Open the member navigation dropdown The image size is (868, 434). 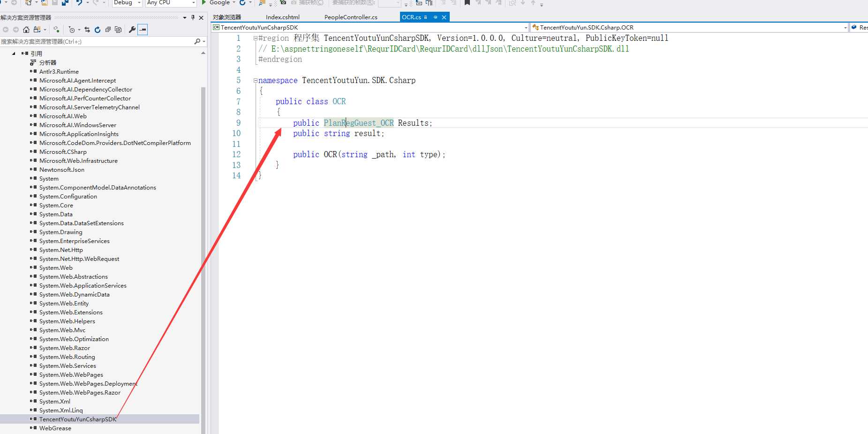tap(859, 28)
